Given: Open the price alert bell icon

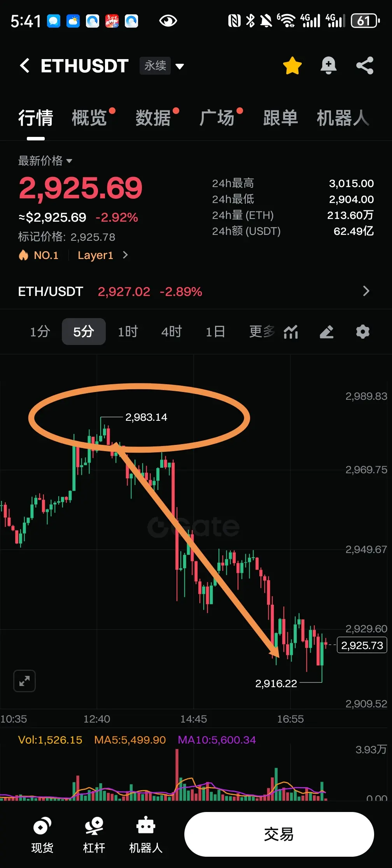Looking at the screenshot, I should pos(328,65).
